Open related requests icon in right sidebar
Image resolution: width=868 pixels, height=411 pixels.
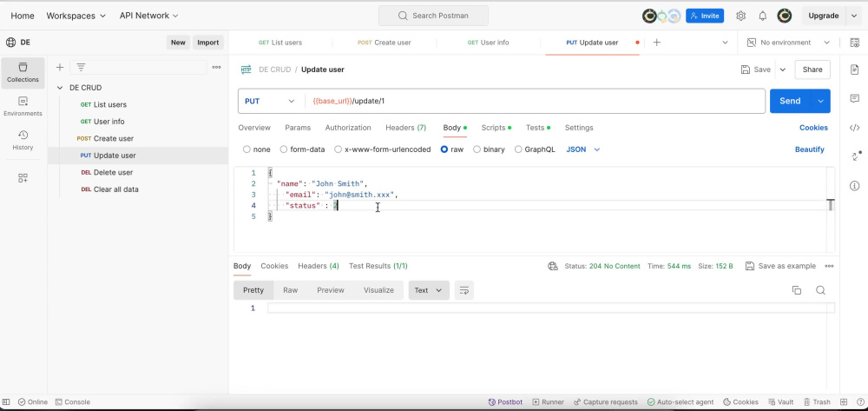coord(856,156)
